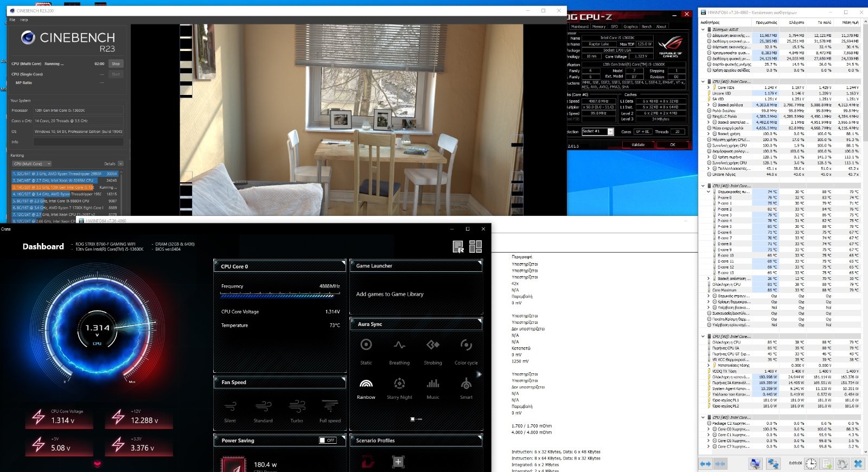The image size is (868, 472).
Task: Open File menu in Cinebench
Action: [x=12, y=20]
